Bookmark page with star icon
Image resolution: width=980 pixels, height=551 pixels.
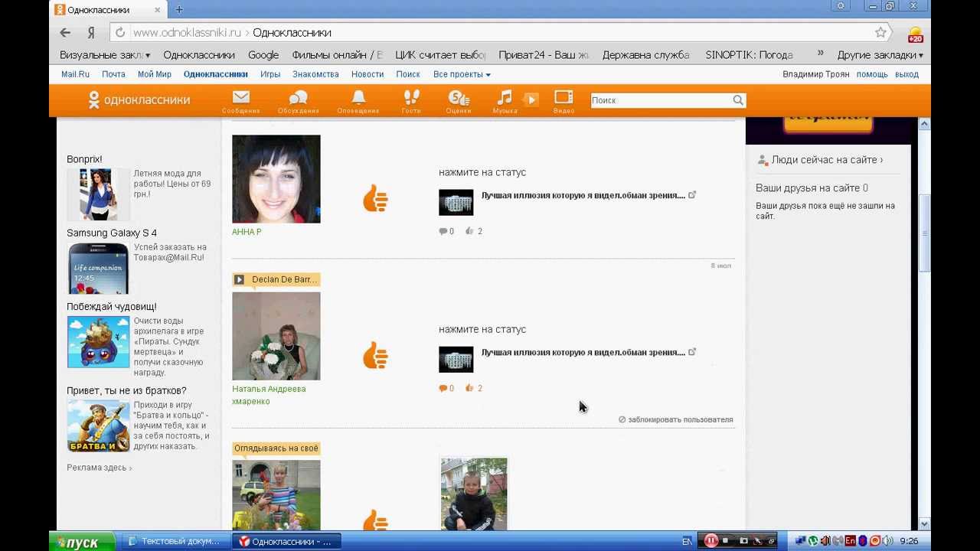(x=880, y=33)
